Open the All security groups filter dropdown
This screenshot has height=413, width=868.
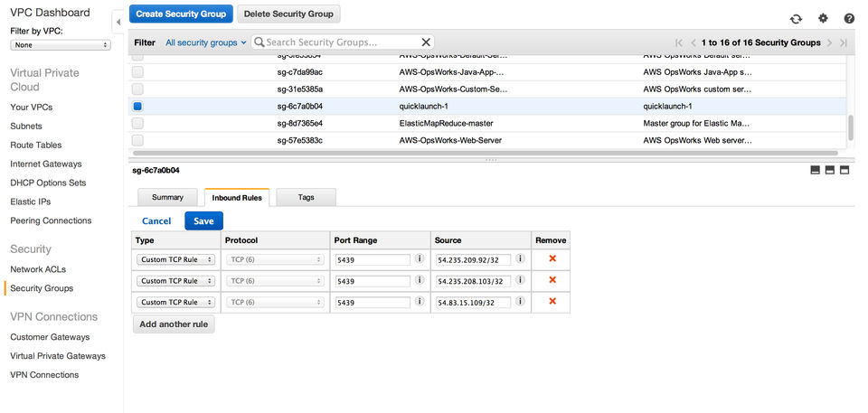(x=206, y=42)
